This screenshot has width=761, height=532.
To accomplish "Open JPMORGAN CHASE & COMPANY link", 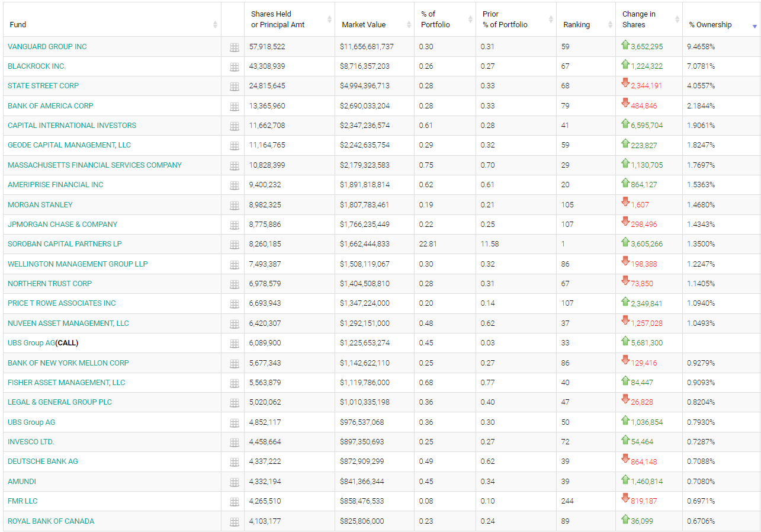I will (x=62, y=224).
